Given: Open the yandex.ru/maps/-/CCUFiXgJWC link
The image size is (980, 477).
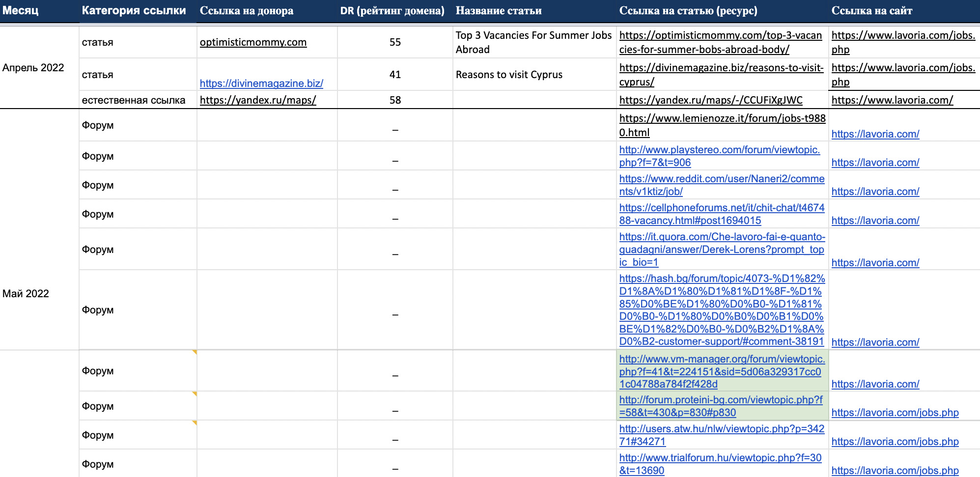Looking at the screenshot, I should tap(711, 100).
